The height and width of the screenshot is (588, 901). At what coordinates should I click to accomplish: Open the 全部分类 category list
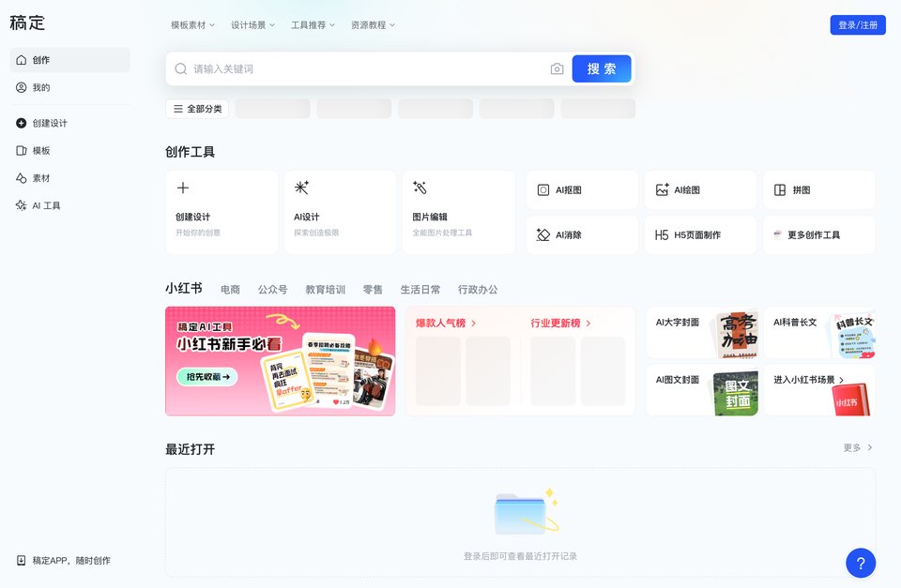(197, 109)
